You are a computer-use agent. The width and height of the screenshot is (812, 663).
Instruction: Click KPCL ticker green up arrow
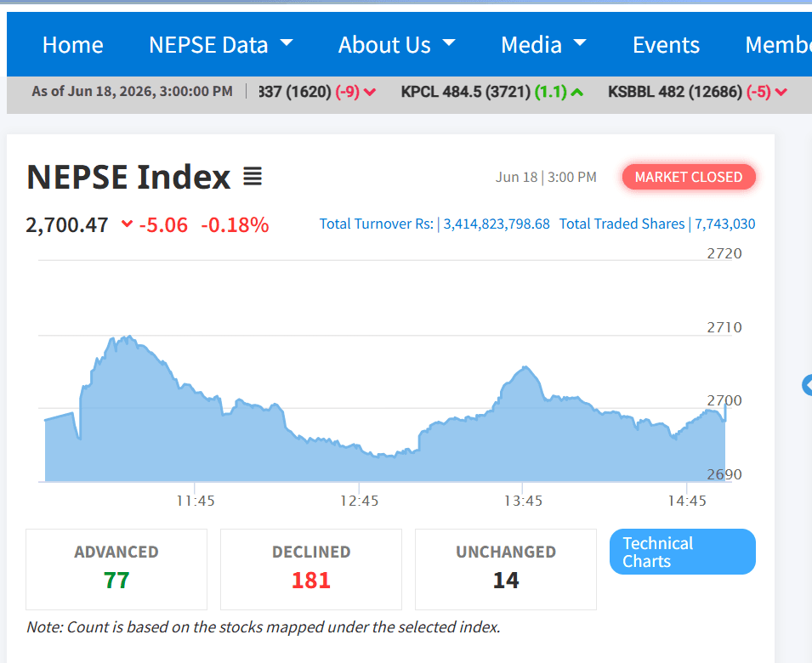coord(577,92)
